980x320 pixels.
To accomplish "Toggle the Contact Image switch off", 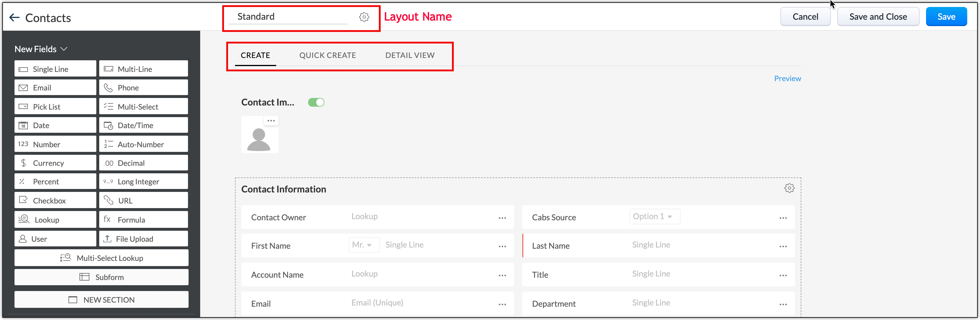I will 316,102.
